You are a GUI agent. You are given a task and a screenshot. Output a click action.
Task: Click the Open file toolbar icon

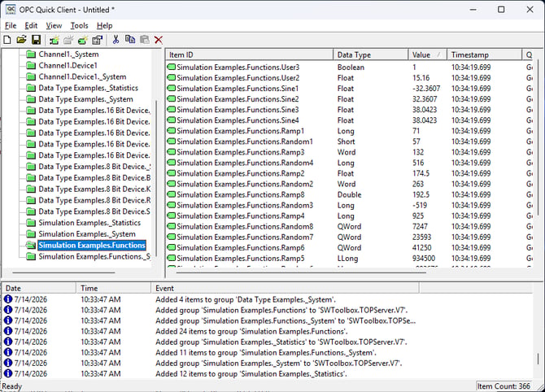click(x=21, y=40)
